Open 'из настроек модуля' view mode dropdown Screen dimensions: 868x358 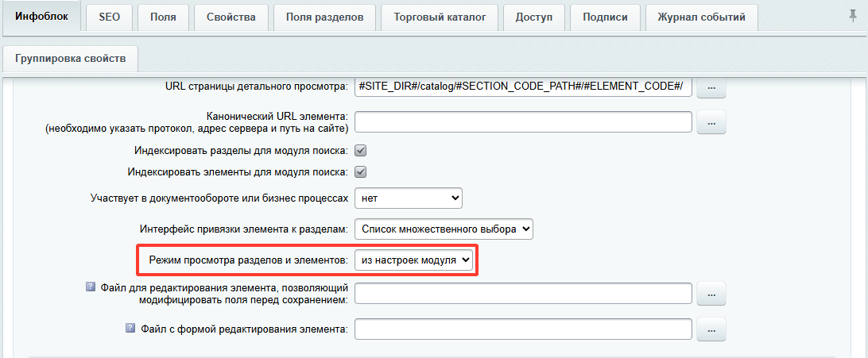click(414, 261)
